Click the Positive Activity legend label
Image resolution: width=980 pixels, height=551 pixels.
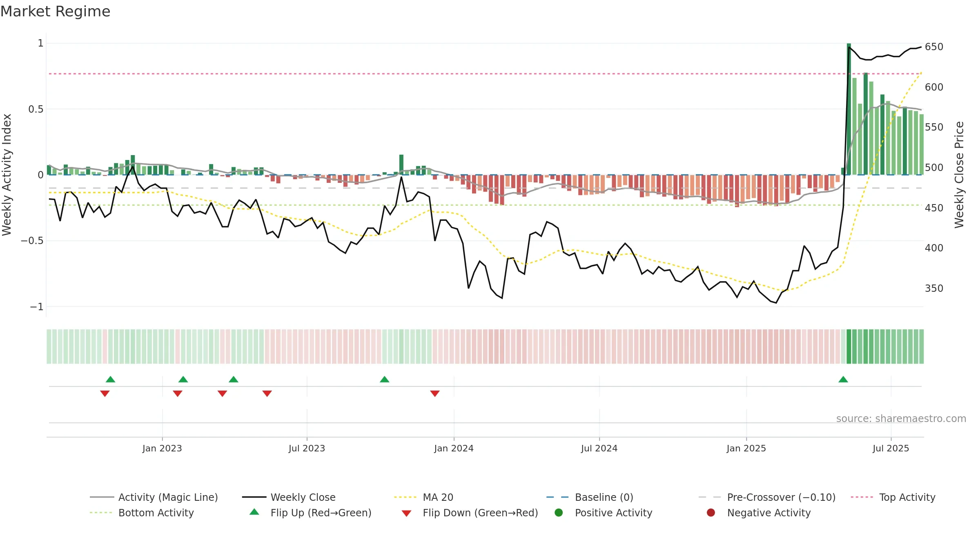coord(613,513)
